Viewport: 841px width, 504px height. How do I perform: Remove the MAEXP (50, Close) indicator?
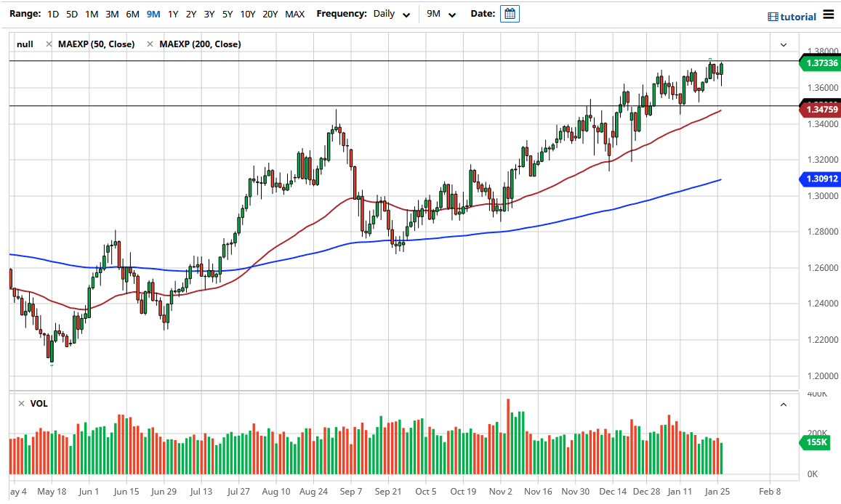point(49,44)
